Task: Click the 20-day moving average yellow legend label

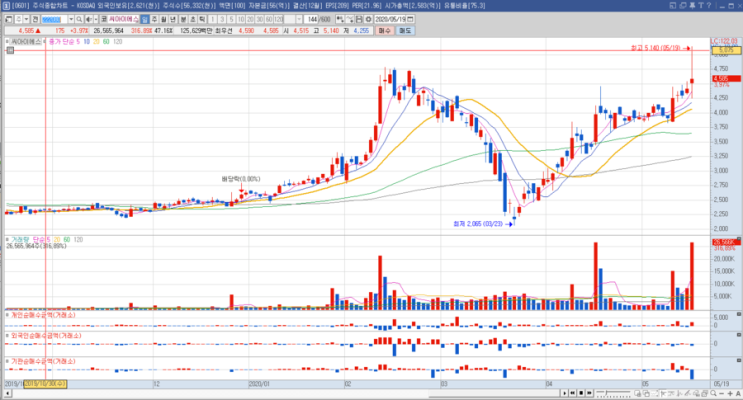Action: pyautogui.click(x=96, y=42)
